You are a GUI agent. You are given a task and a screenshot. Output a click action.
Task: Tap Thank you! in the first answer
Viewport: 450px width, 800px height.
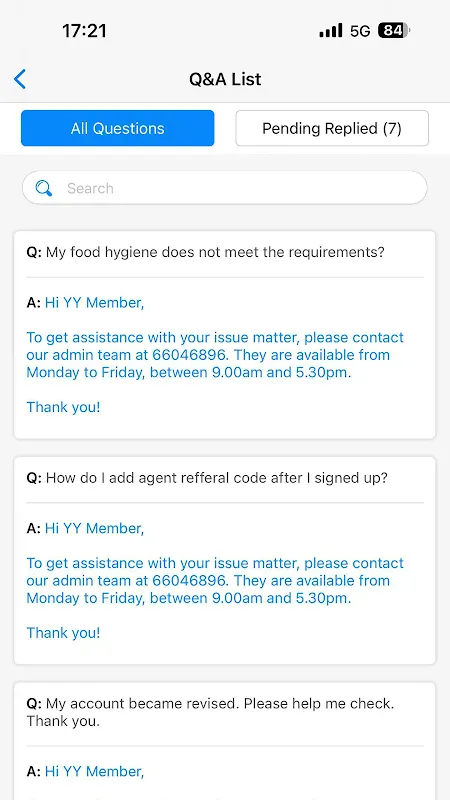point(63,407)
